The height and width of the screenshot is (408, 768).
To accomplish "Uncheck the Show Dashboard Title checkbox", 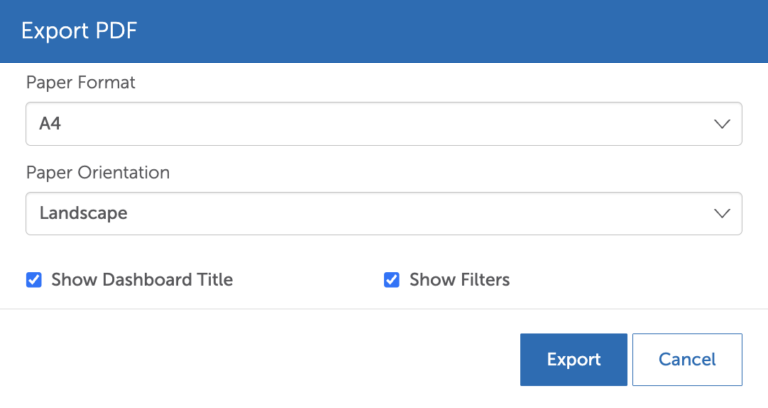I will [x=34, y=280].
